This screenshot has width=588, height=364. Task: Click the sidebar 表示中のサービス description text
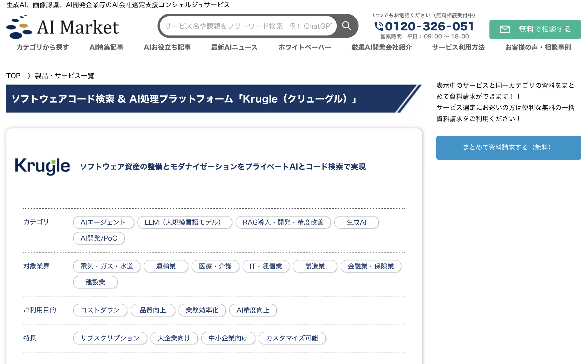(x=505, y=102)
